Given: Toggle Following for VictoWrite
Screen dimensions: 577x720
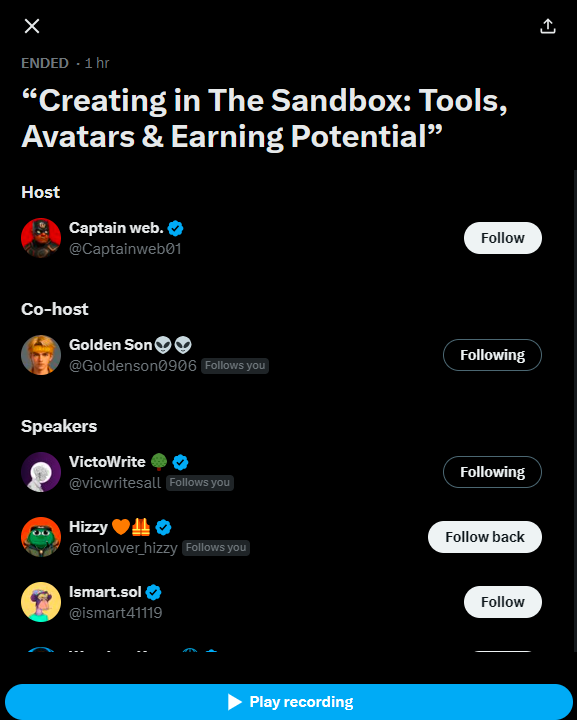Looking at the screenshot, I should pos(492,472).
